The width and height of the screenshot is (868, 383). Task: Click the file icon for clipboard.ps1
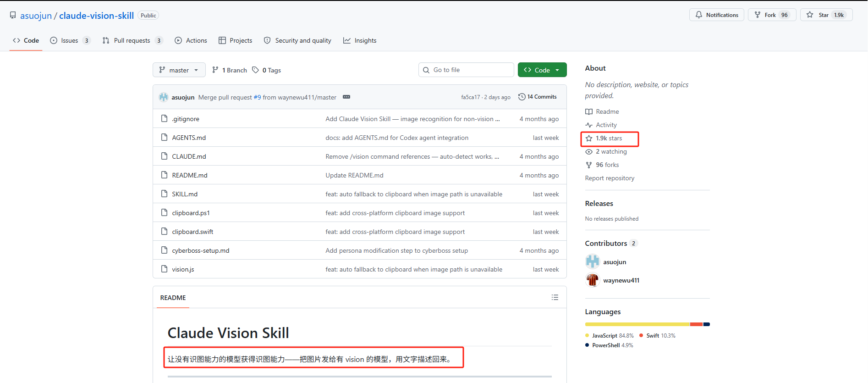tap(164, 213)
